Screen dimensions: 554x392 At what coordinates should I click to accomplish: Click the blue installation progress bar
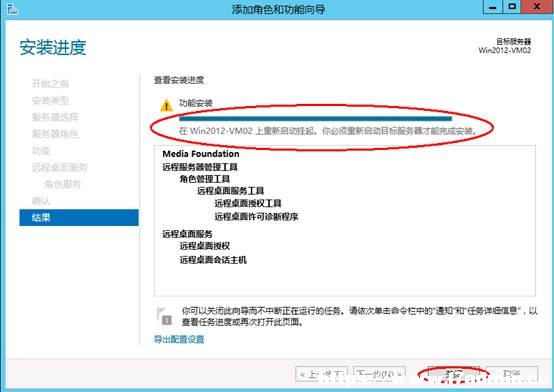[316, 119]
